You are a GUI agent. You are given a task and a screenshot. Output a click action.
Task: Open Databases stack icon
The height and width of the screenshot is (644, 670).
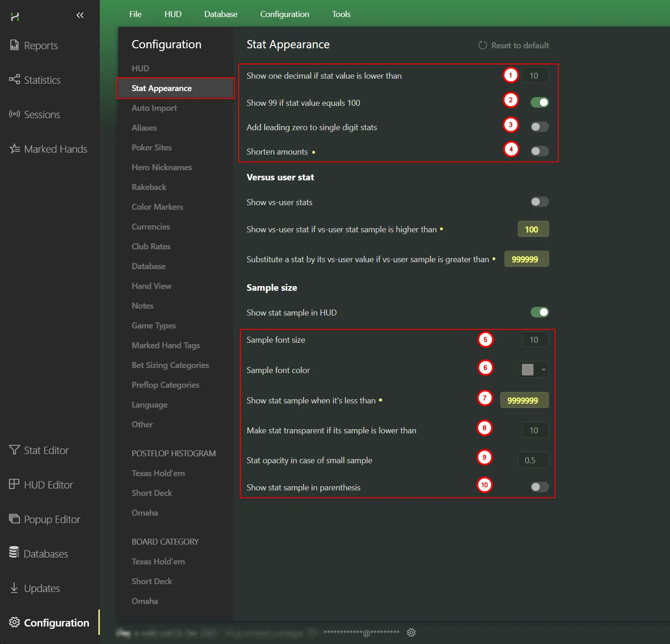pyautogui.click(x=14, y=553)
